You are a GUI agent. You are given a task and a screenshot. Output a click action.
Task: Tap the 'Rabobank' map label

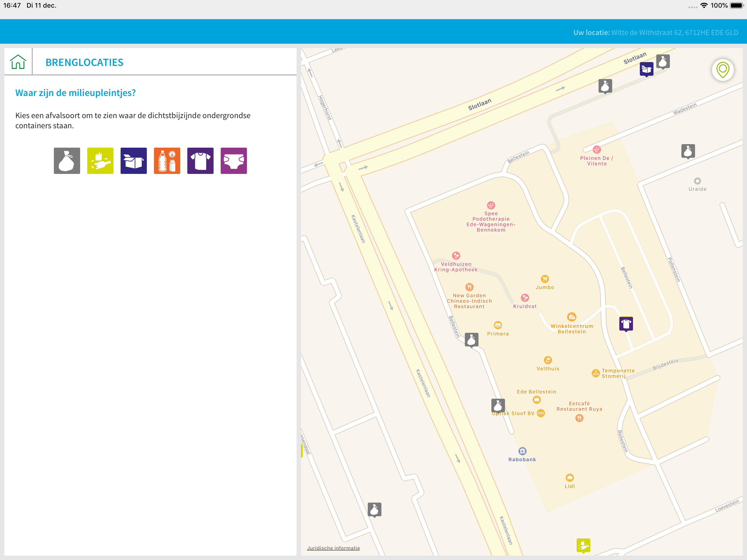(522, 460)
